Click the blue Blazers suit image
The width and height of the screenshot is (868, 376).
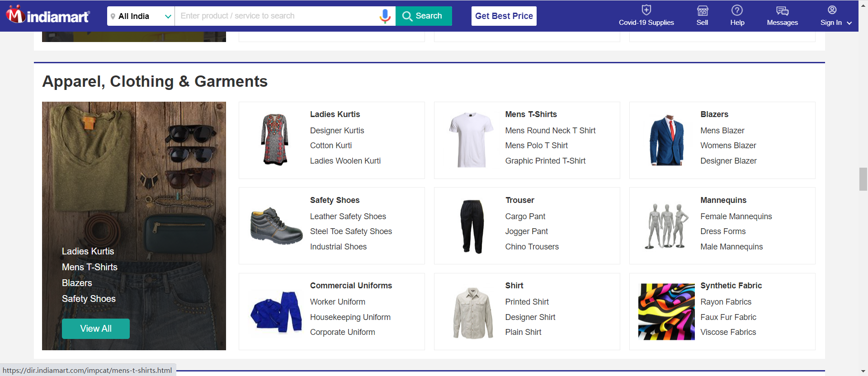667,140
